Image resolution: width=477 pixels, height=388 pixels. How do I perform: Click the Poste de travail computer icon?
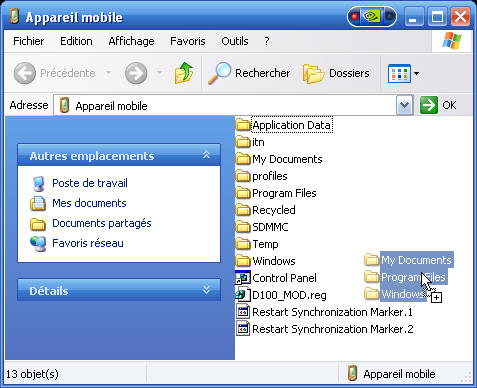38,184
